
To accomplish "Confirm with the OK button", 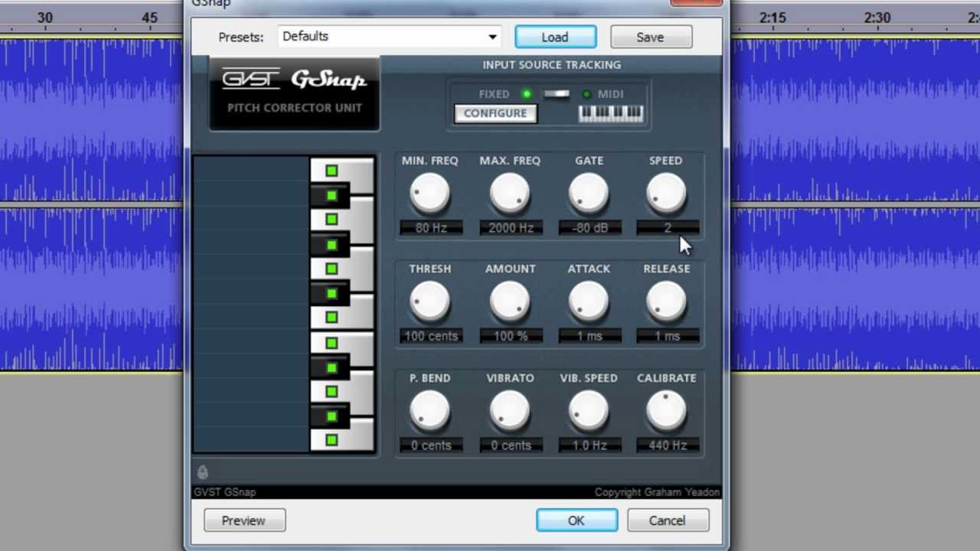I will [577, 520].
